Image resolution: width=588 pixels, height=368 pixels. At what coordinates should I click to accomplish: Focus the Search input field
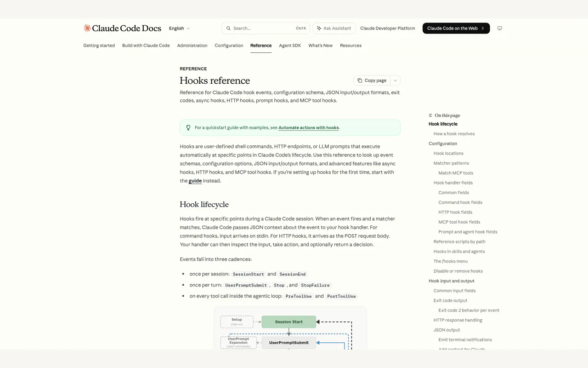click(x=266, y=28)
